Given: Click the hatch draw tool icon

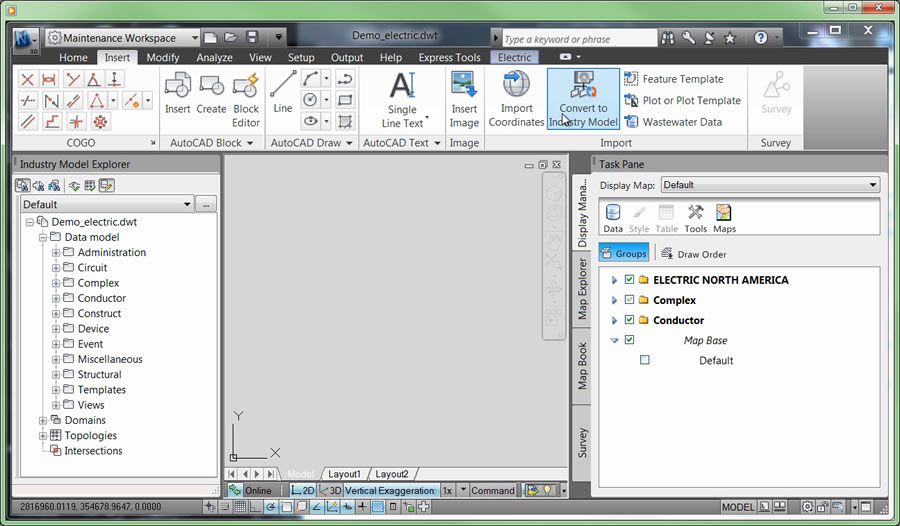Looking at the screenshot, I should tap(345, 121).
